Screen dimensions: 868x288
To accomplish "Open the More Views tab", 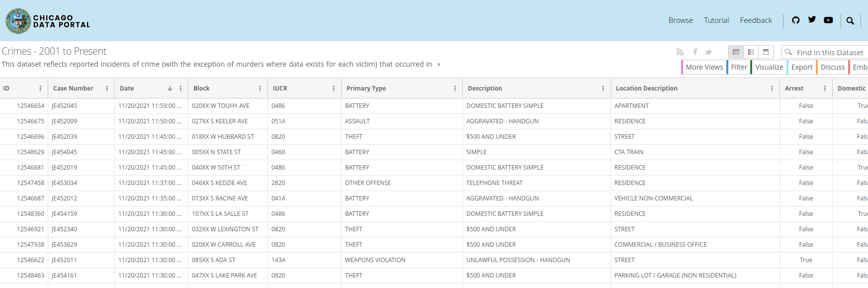I will click(704, 67).
